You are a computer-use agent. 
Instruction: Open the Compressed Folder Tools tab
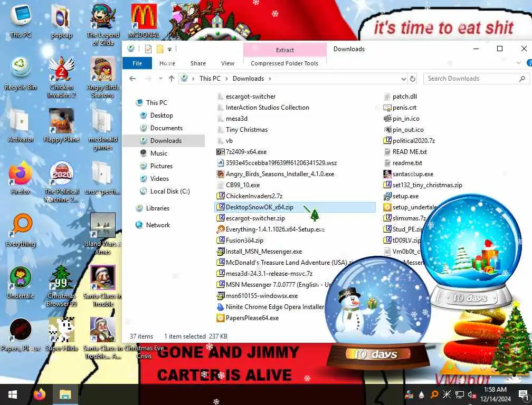point(284,63)
